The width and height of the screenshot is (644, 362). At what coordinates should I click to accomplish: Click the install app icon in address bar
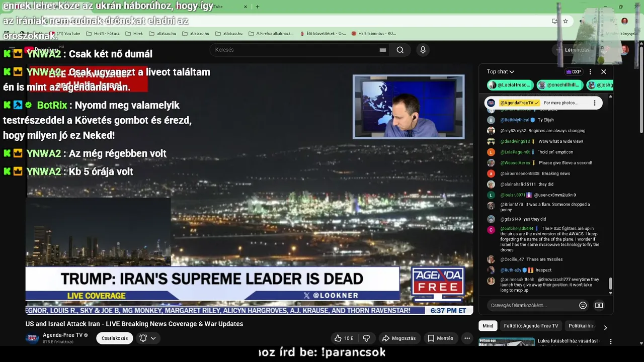(554, 21)
